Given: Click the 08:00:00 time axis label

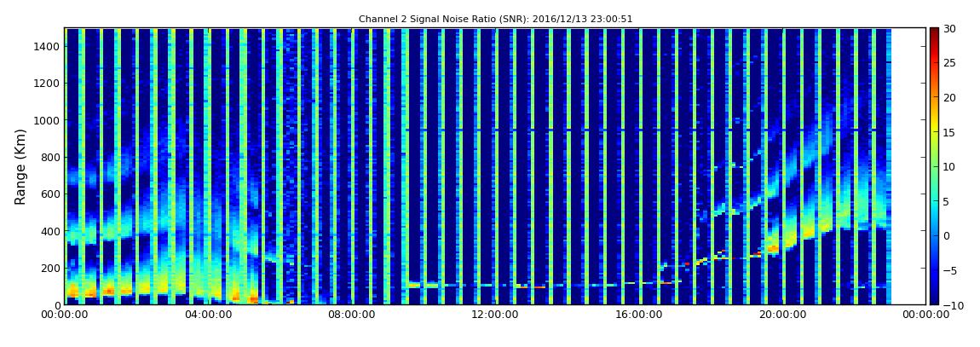Looking at the screenshot, I should point(350,315).
